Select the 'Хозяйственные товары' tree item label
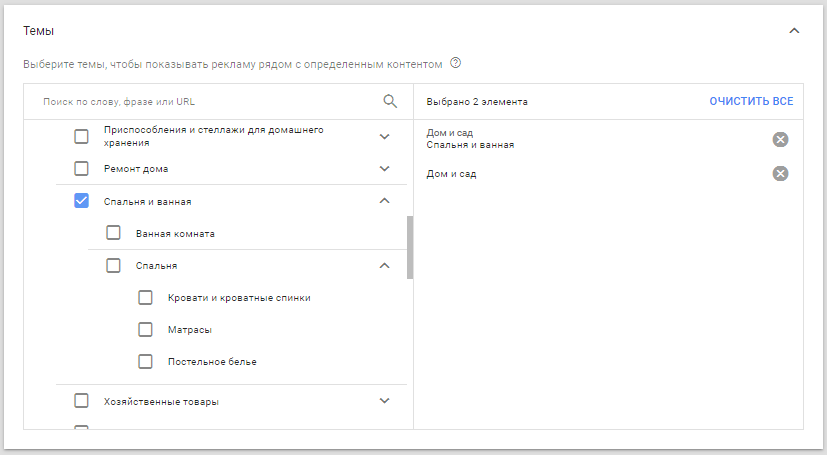This screenshot has height=455, width=827. click(x=161, y=401)
